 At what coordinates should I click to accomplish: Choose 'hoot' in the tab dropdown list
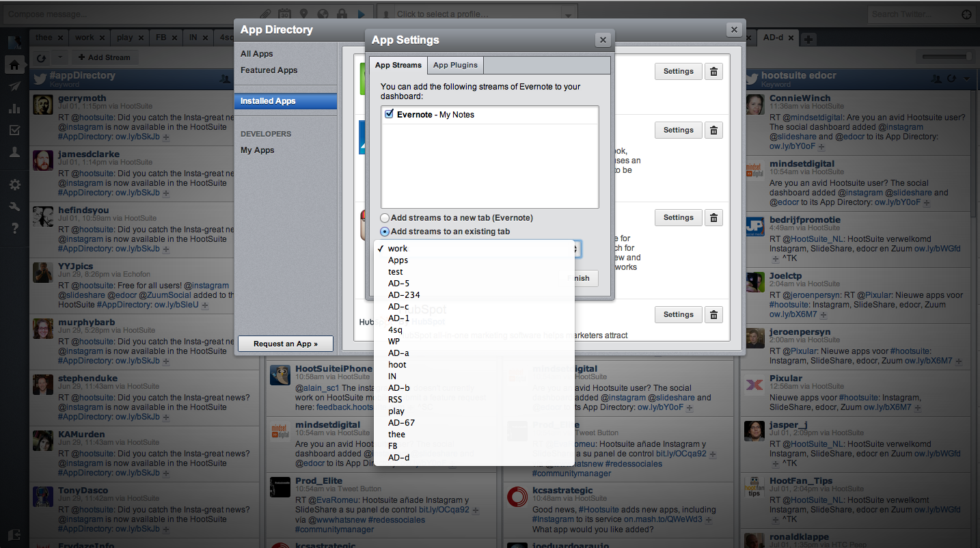point(474,365)
